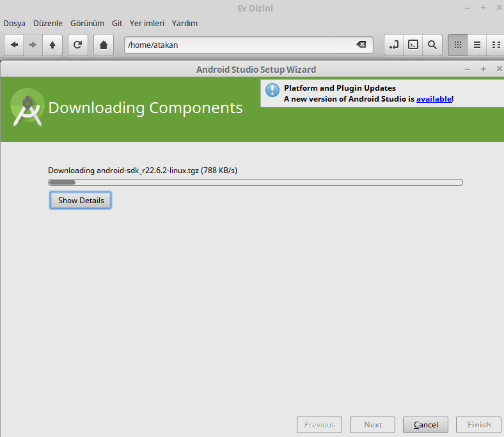Screen dimensions: 504x437
Task: Toggle location entry mode icon
Action: coord(394,45)
